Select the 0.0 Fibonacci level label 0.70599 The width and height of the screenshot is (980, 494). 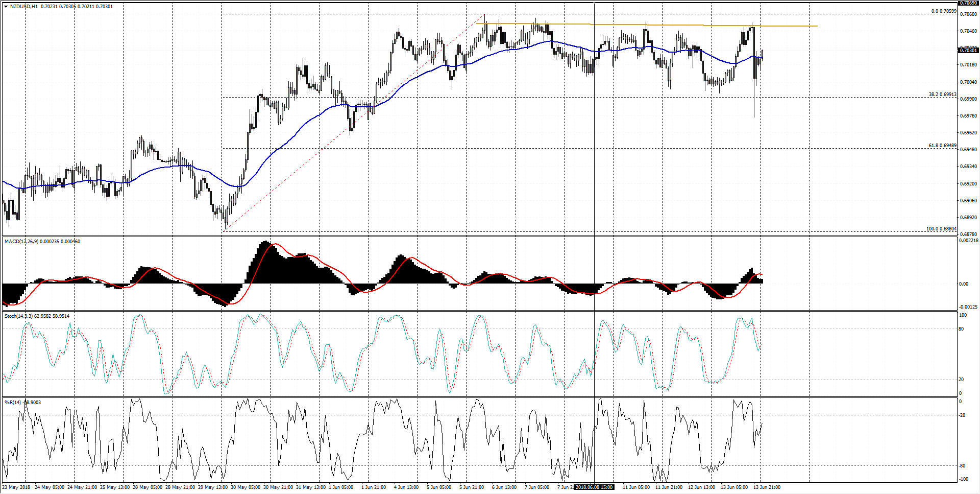943,11
